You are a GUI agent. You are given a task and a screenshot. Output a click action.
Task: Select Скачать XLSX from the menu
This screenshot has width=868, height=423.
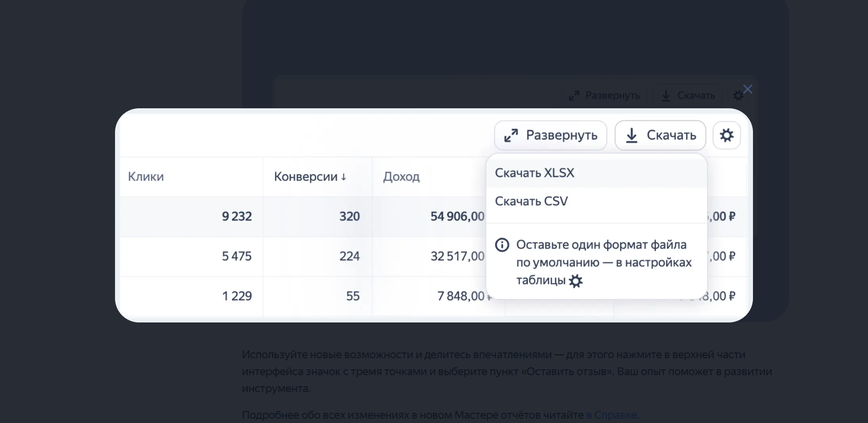[535, 172]
